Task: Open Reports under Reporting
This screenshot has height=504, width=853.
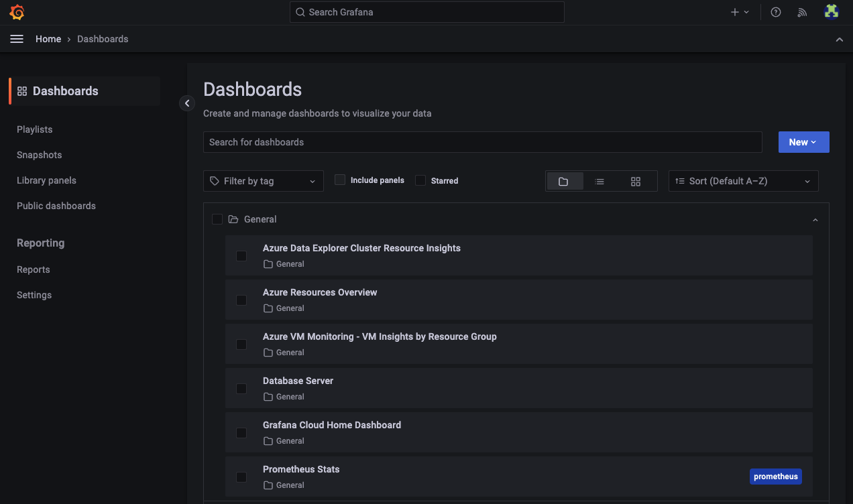Action: 33,269
